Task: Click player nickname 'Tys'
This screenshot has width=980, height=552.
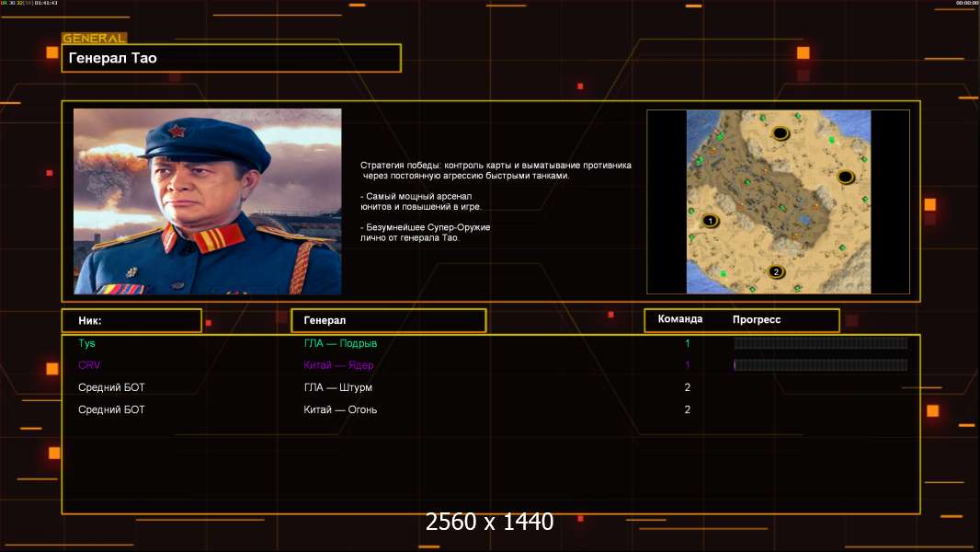Action: [86, 343]
